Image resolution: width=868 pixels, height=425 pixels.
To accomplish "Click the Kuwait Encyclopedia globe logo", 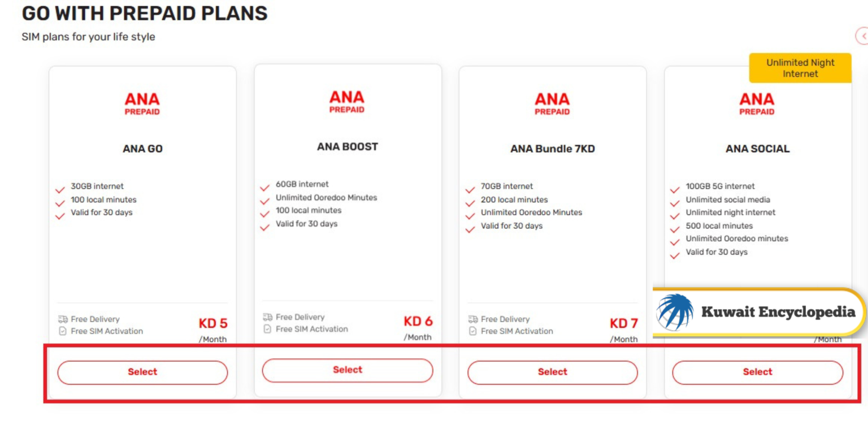I will (674, 311).
